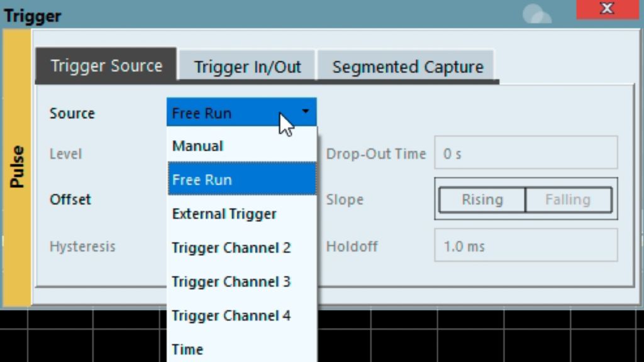Close the Trigger dialog
Image resolution: width=644 pixels, height=362 pixels.
[606, 9]
